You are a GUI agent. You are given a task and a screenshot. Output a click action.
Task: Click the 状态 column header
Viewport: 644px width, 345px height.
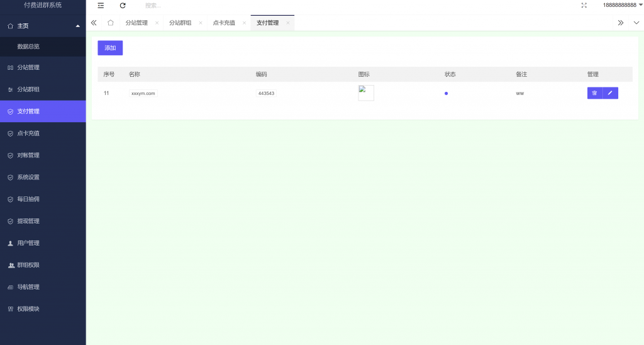[450, 74]
